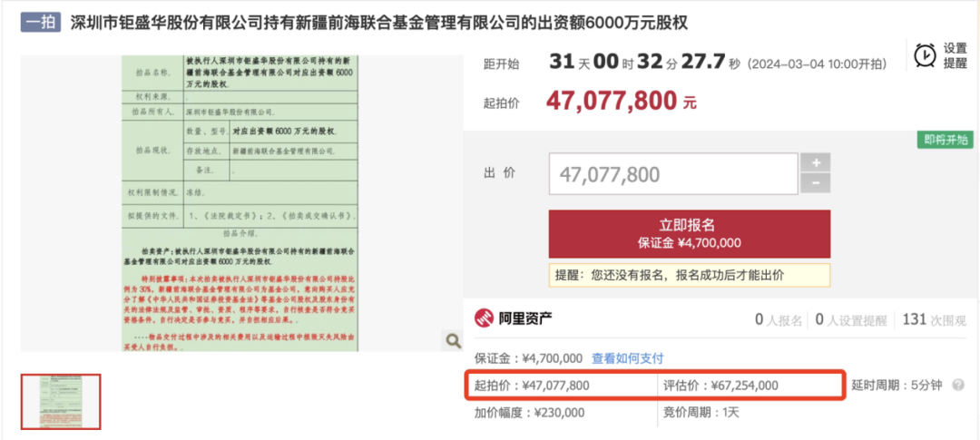Click the 阿里资产 name text
Screen dimensions: 980x440
(x=525, y=319)
